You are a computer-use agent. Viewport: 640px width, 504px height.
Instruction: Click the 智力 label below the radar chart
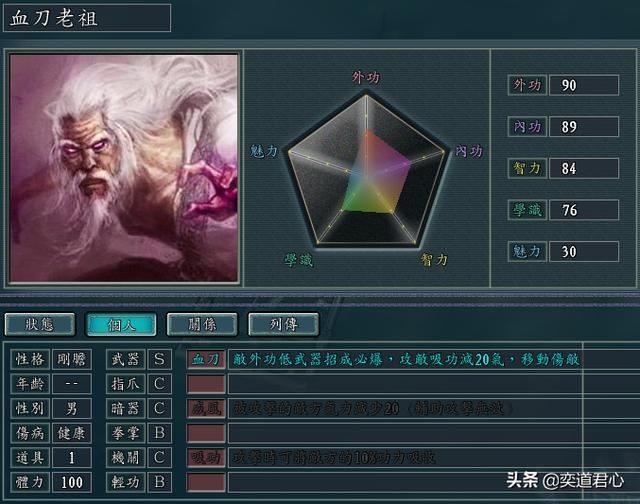point(434,260)
